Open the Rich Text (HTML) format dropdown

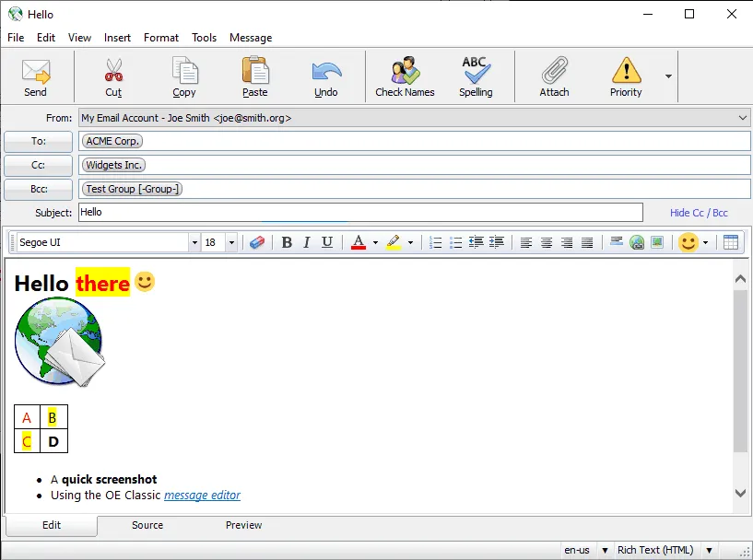coord(710,548)
